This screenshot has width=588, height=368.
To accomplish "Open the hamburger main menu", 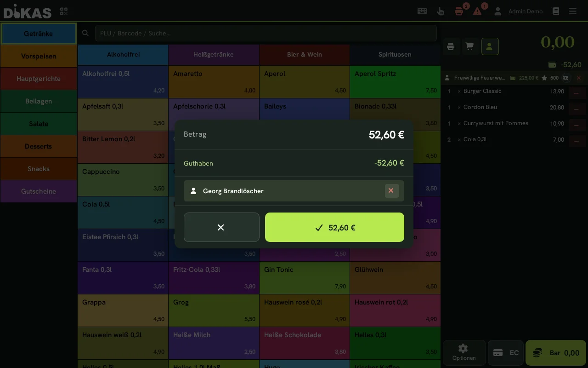I will coord(573,11).
